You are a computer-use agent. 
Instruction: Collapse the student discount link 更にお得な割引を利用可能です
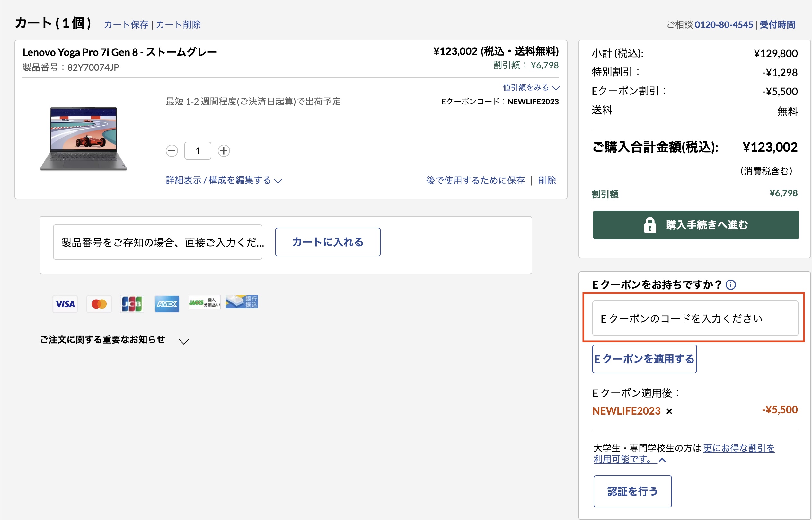(x=684, y=453)
